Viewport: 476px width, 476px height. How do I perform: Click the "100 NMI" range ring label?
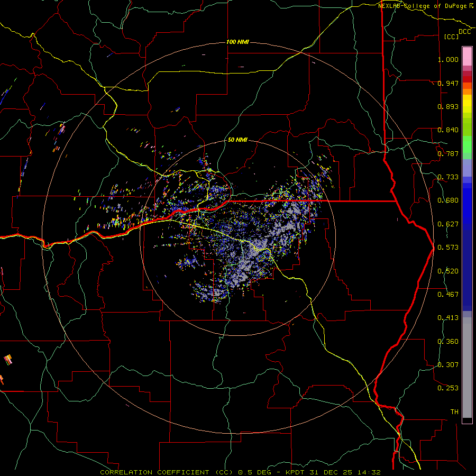pyautogui.click(x=237, y=42)
